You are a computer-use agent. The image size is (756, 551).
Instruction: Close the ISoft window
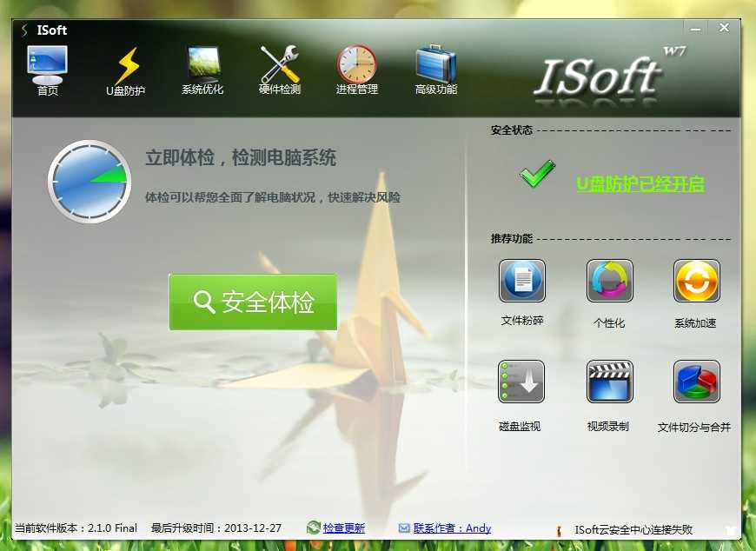pyautogui.click(x=724, y=28)
